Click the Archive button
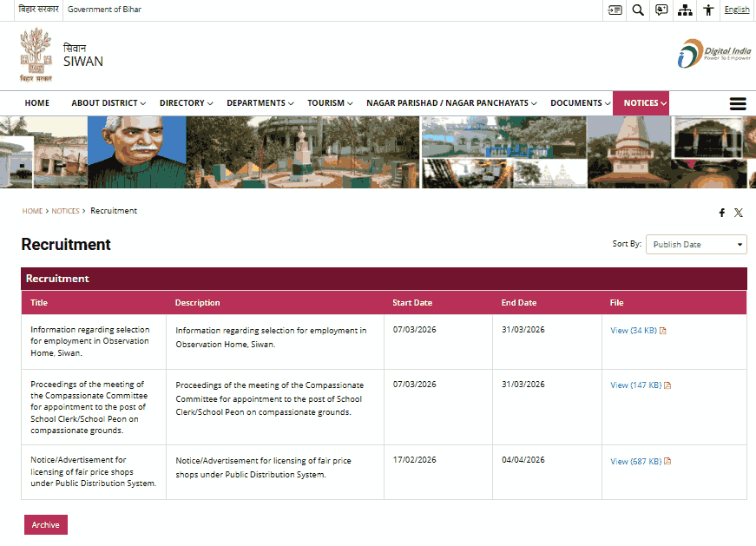 click(45, 525)
